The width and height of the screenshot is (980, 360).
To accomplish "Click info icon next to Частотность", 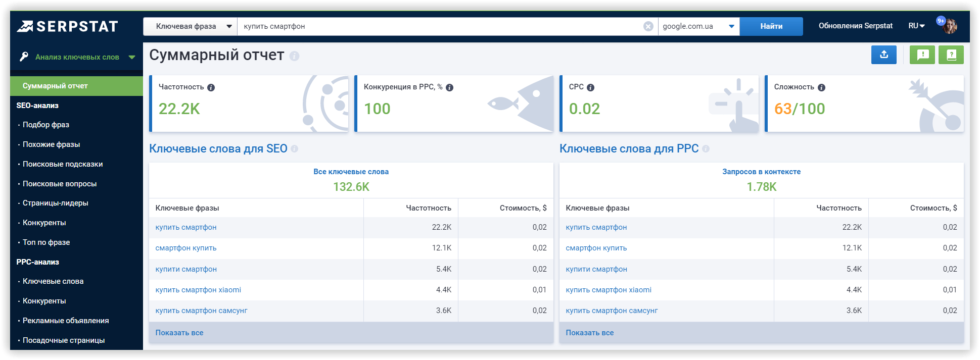I will [211, 87].
